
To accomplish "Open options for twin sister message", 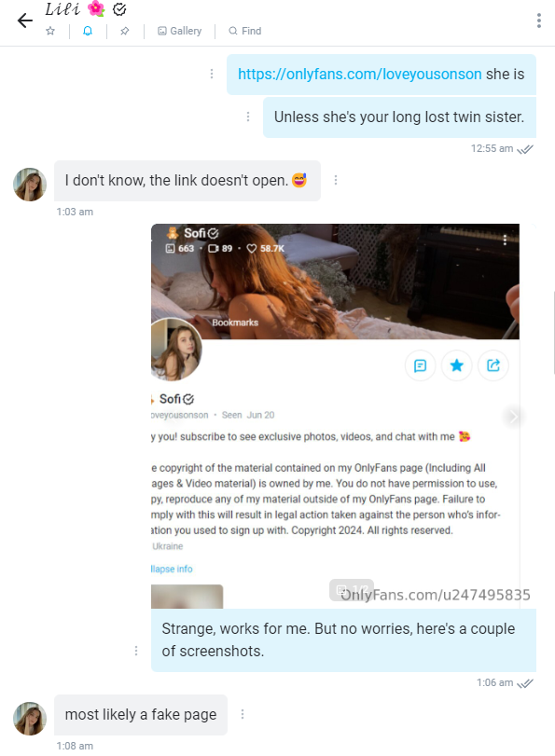I will click(248, 117).
